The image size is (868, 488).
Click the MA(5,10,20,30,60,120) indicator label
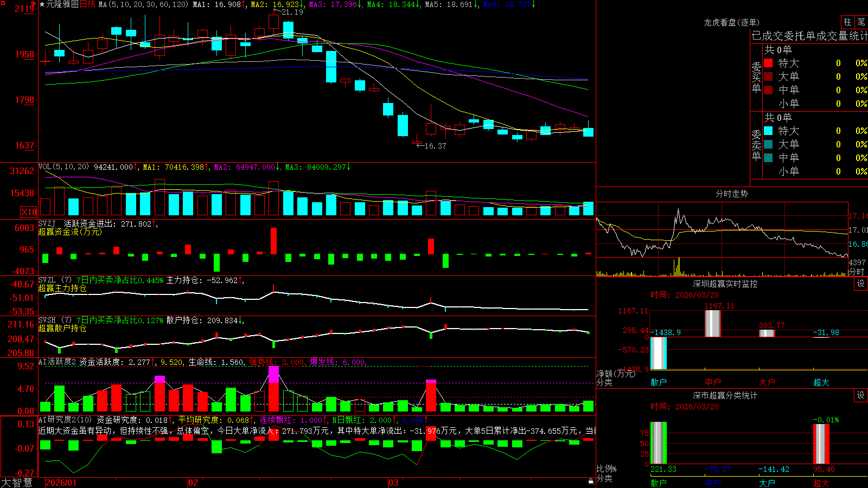(143, 4)
